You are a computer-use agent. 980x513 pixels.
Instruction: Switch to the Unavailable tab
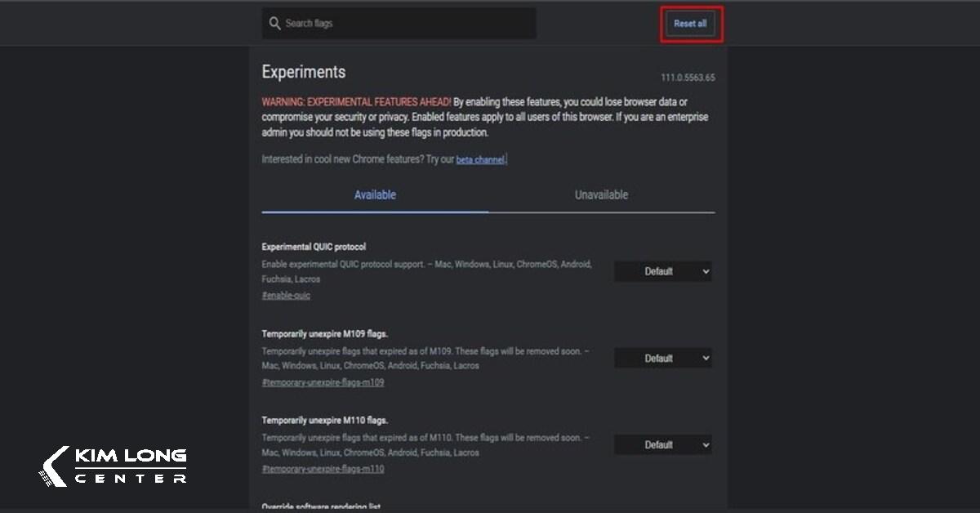(x=601, y=195)
